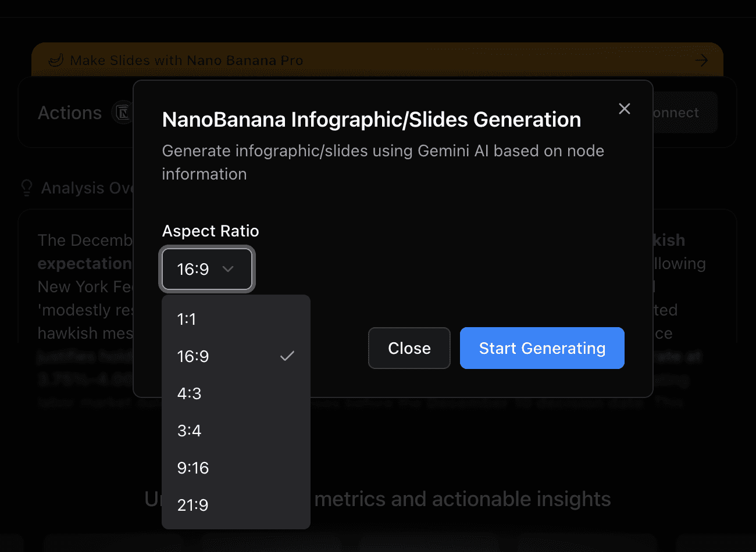Choose the 9:16 aspect ratio option
756x552 pixels.
[x=236, y=468]
